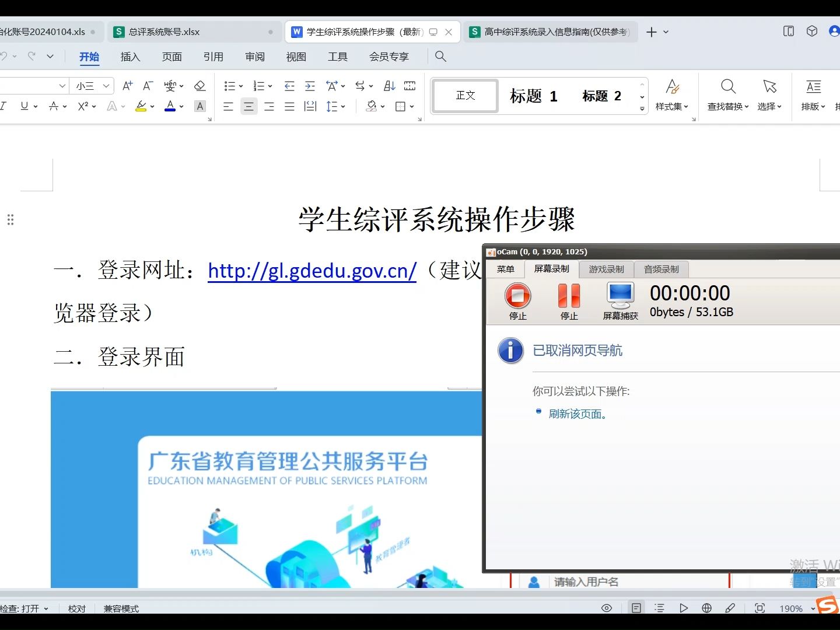The height and width of the screenshot is (630, 840).
Task: Click the clear formatting eraser icon
Action: click(200, 86)
